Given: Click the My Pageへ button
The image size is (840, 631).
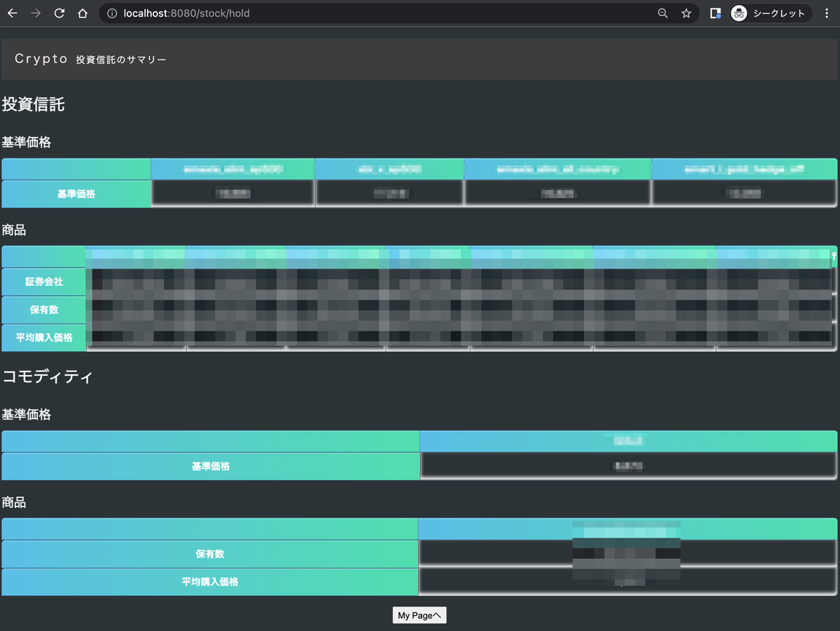Looking at the screenshot, I should [419, 616].
